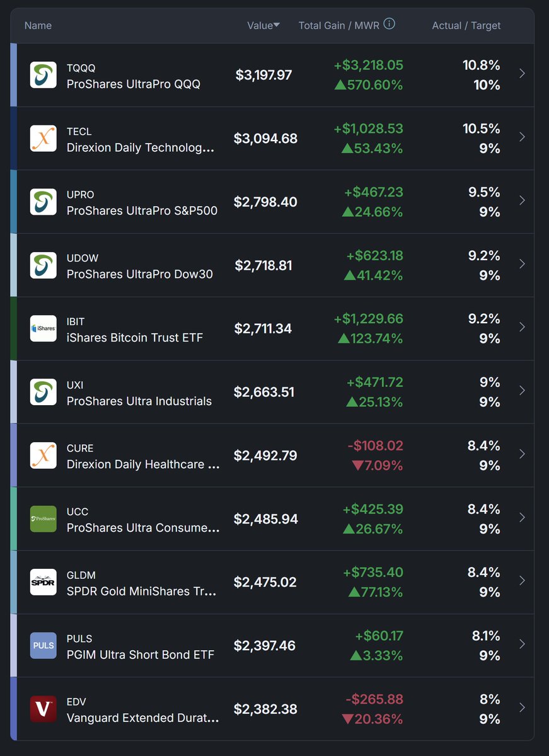Expand the UXI row chevron
The image size is (549, 756).
pyautogui.click(x=522, y=391)
